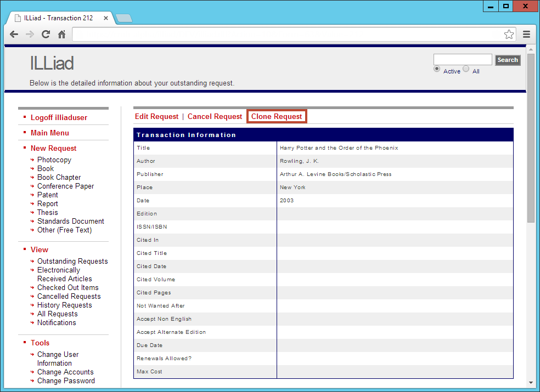Viewport: 540px width, 392px height.
Task: Select the Active radio button
Action: click(437, 70)
